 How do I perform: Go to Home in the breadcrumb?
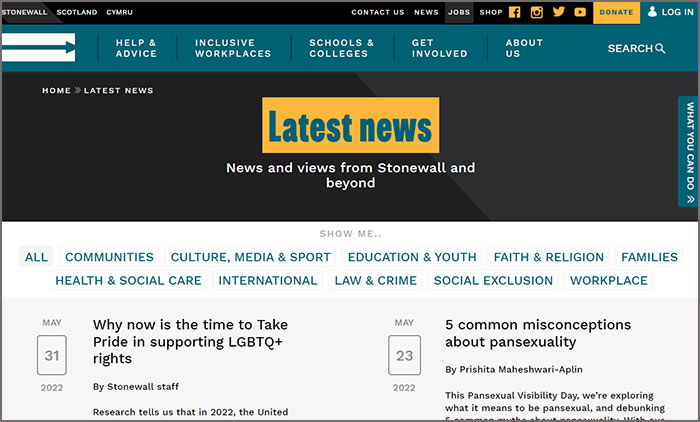[x=56, y=90]
